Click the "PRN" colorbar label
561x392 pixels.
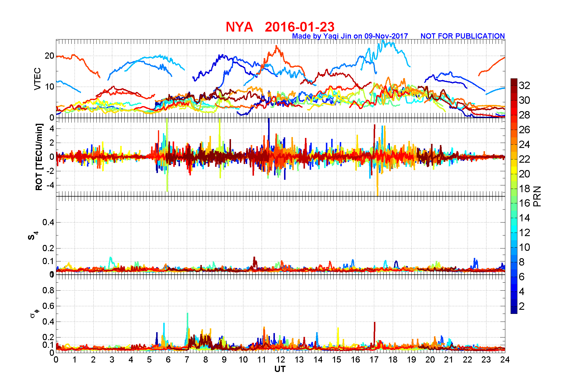pyautogui.click(x=537, y=196)
